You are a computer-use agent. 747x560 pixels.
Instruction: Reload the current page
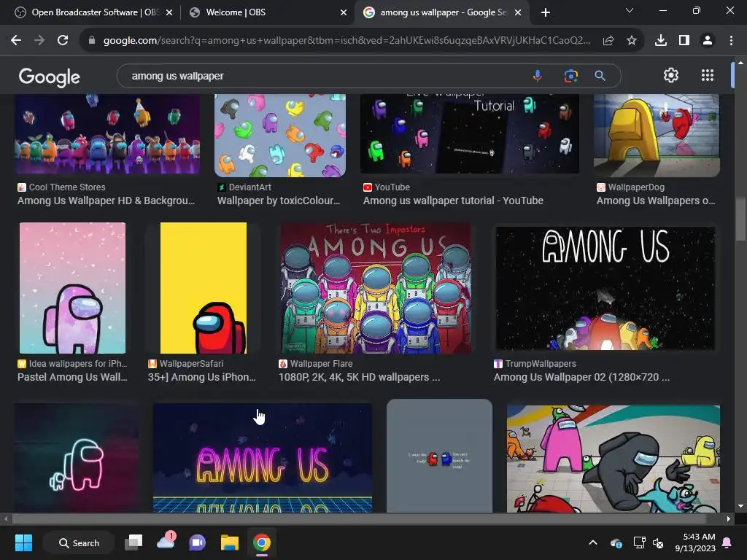[x=63, y=41]
